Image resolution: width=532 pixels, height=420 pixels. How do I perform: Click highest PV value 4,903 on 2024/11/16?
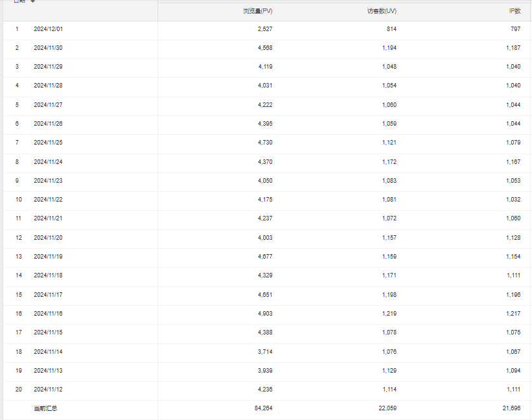(x=265, y=314)
